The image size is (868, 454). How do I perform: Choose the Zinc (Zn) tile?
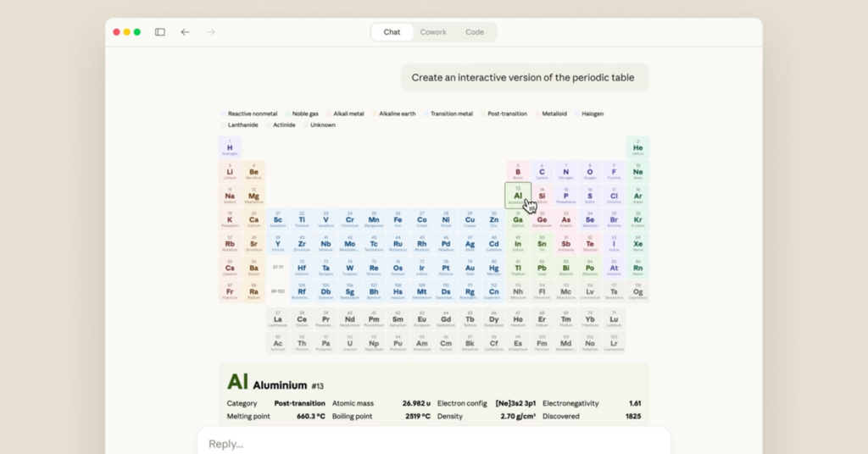(494, 219)
